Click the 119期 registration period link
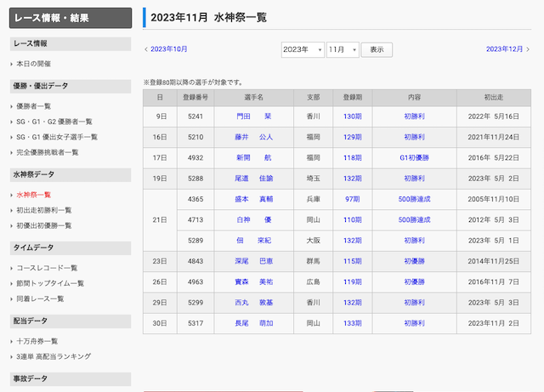This screenshot has height=392, width=544. coord(353,282)
